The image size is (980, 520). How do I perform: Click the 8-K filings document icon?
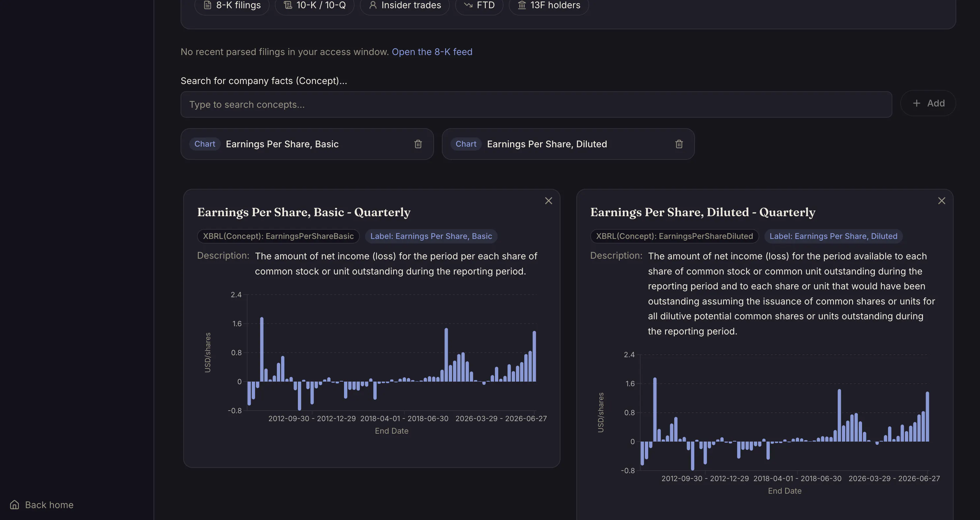coord(207,5)
